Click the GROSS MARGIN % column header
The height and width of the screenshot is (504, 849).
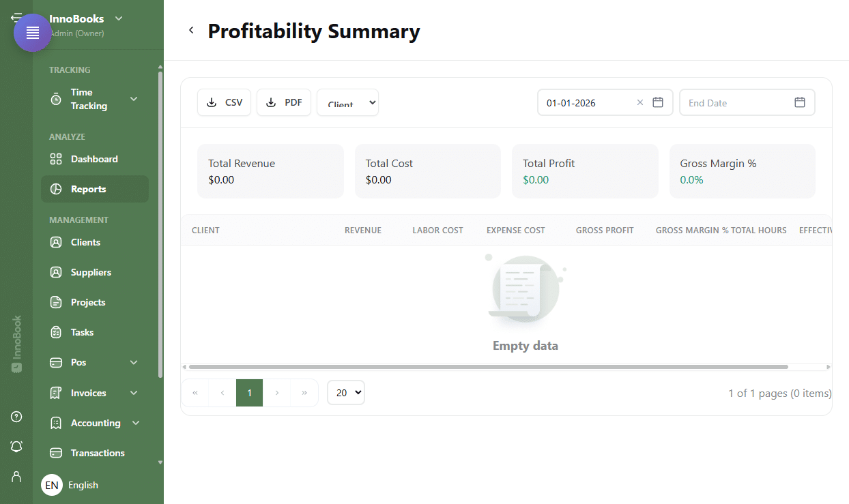692,231
